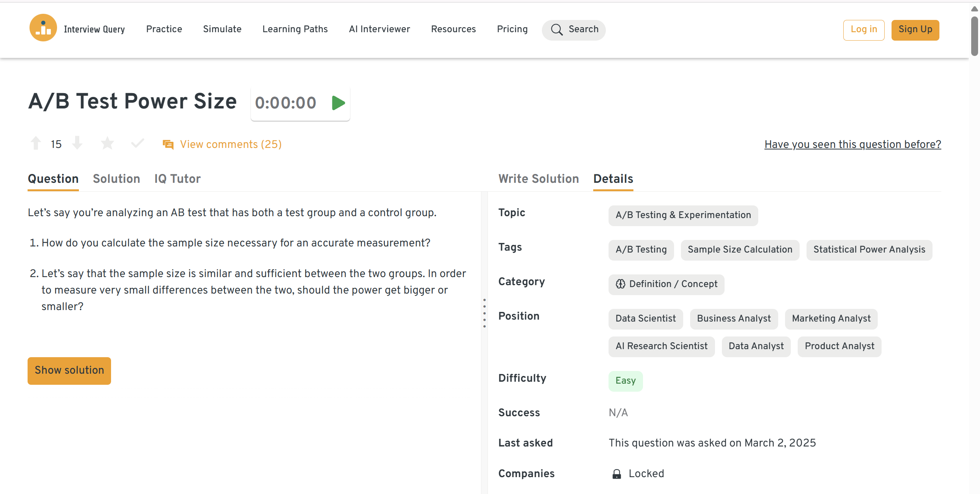Image resolution: width=980 pixels, height=494 pixels.
Task: Upvote the question with the up arrow
Action: point(36,143)
